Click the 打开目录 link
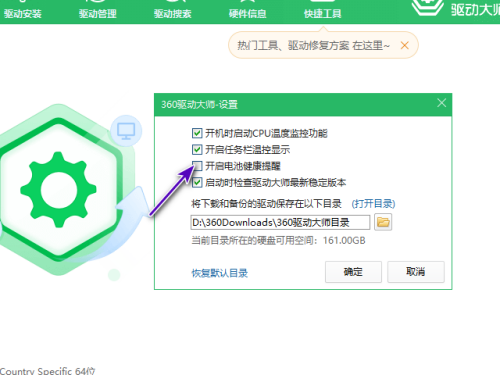 [373, 204]
